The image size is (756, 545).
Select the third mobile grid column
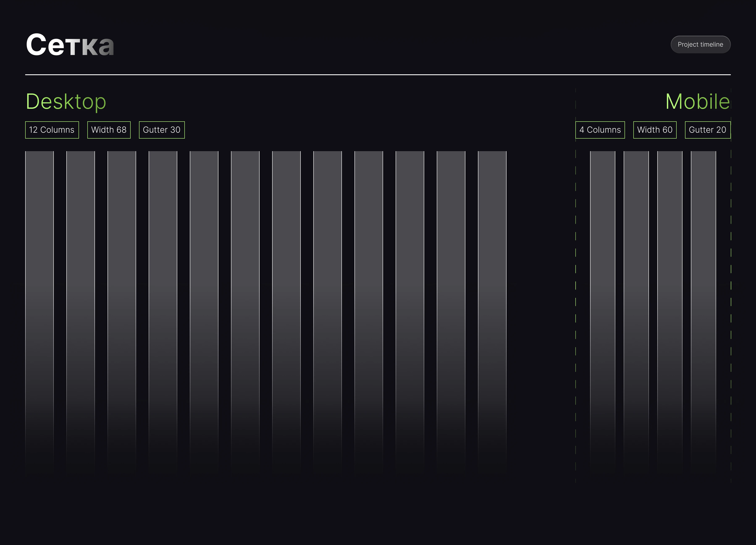(x=670, y=267)
